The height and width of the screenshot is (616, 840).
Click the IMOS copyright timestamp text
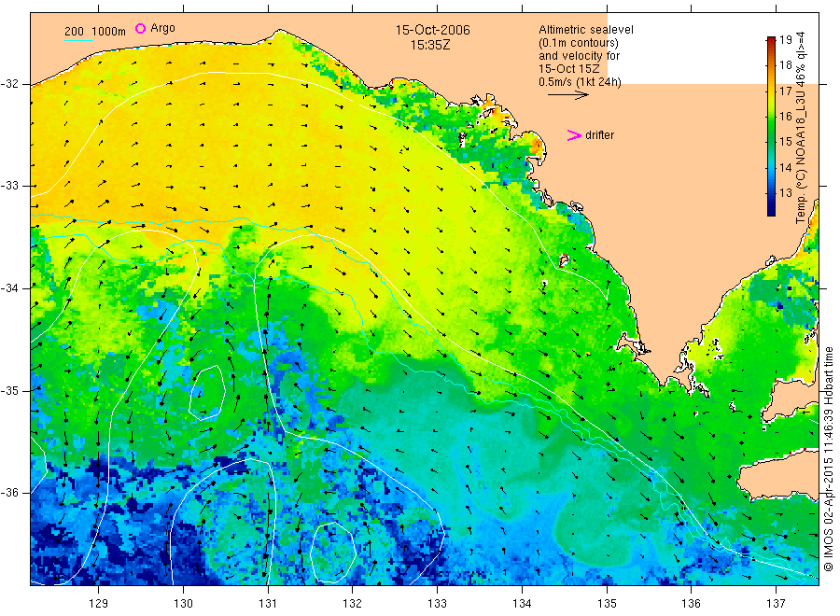coord(829,458)
